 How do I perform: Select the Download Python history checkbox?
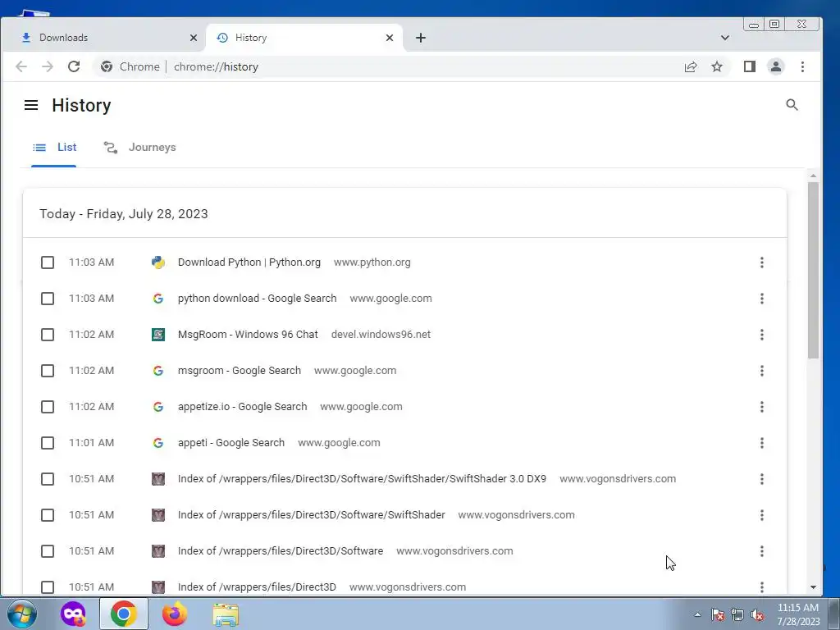48,262
